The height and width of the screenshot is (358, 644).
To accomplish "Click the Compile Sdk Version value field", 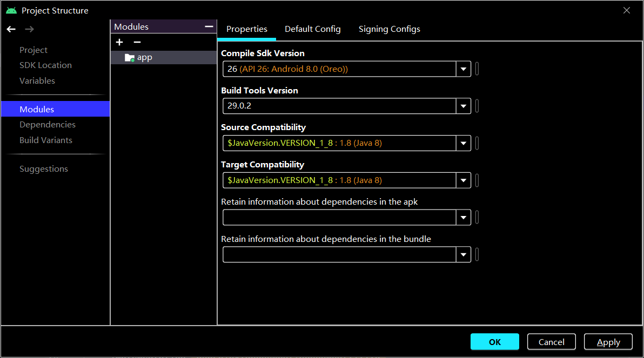I will point(339,69).
